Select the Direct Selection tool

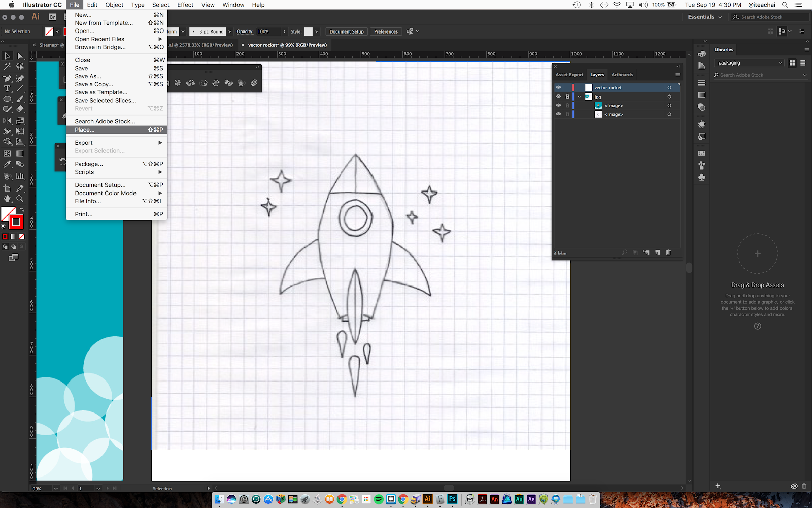click(x=20, y=56)
